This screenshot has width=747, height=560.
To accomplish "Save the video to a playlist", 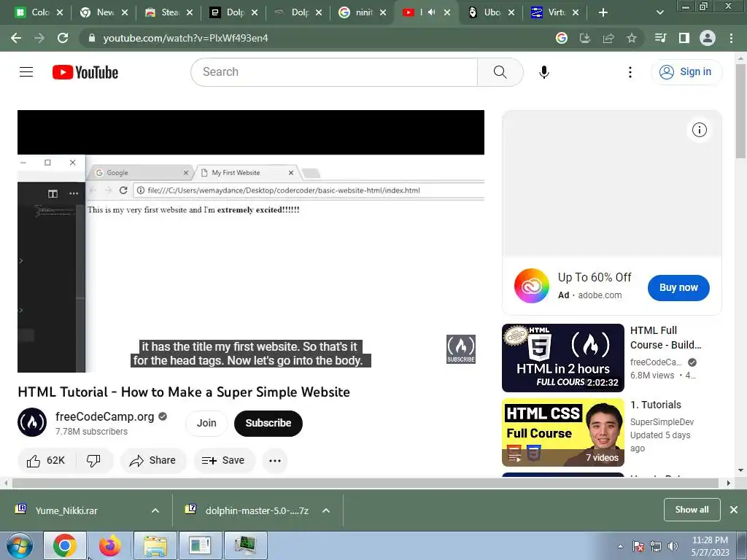I will [x=223, y=461].
